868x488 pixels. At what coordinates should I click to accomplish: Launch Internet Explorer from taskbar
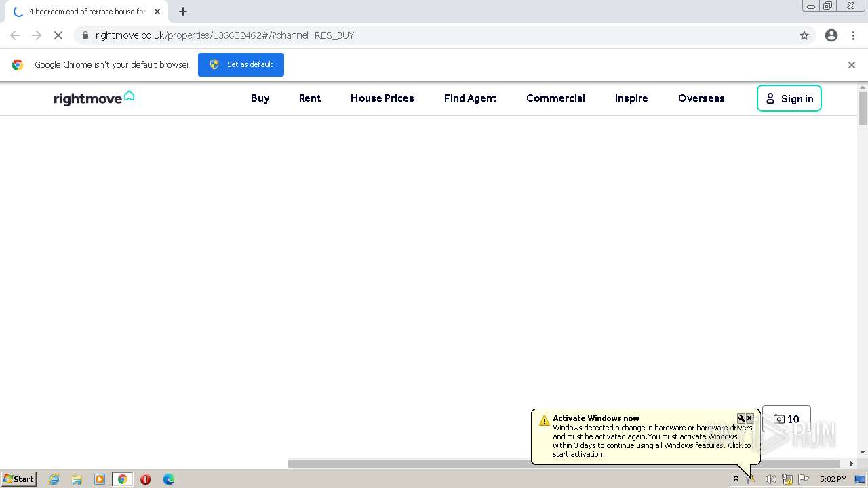click(54, 479)
